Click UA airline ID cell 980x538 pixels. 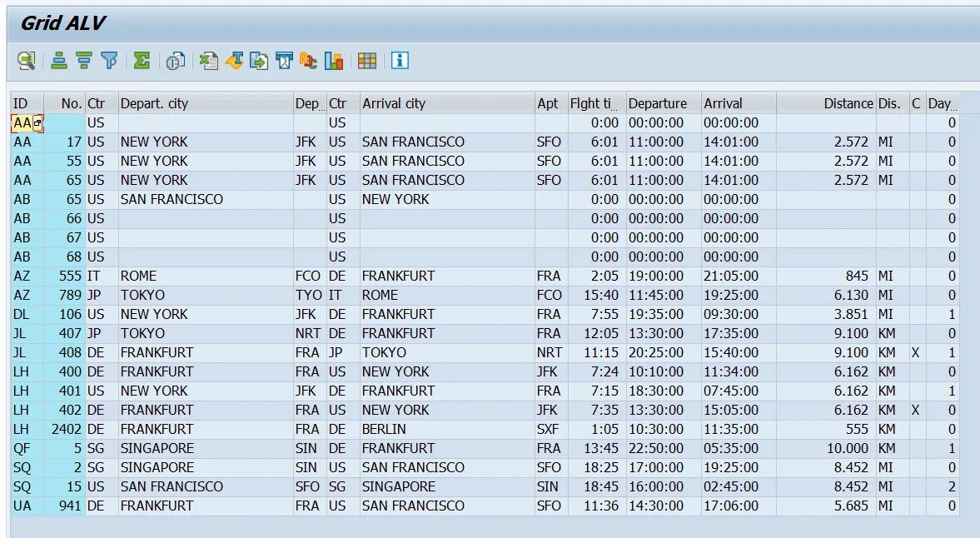tap(27, 506)
